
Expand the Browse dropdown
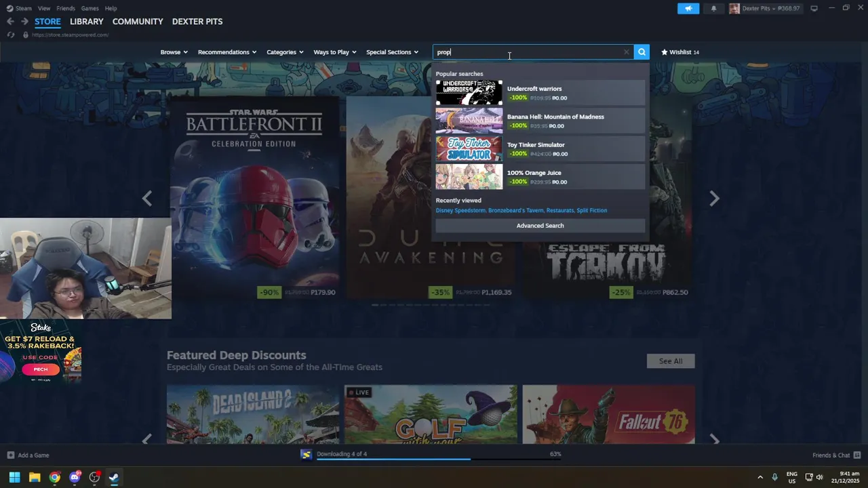click(x=174, y=52)
